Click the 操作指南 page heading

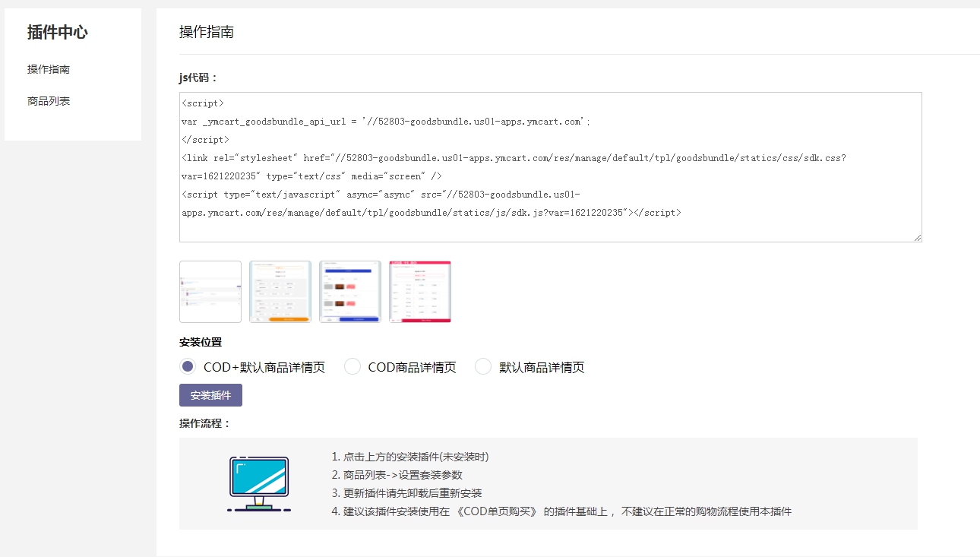pos(207,31)
